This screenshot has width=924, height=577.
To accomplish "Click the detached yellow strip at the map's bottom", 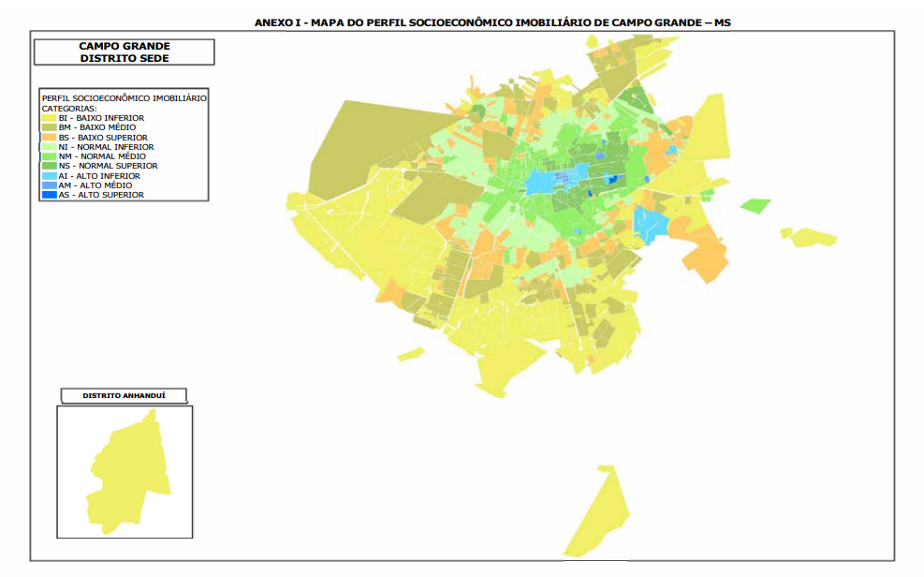I will tap(598, 512).
